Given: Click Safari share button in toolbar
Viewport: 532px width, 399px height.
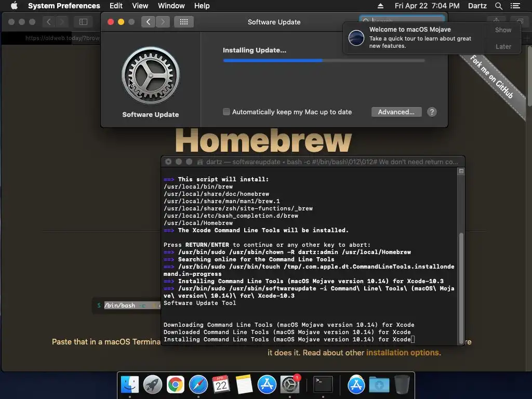Looking at the screenshot, I should tap(496, 21).
